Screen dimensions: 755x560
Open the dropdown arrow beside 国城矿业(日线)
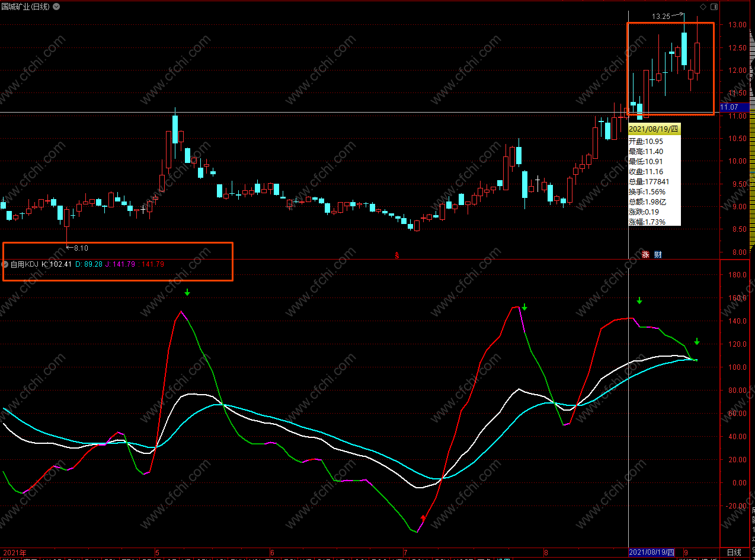[x=56, y=7]
